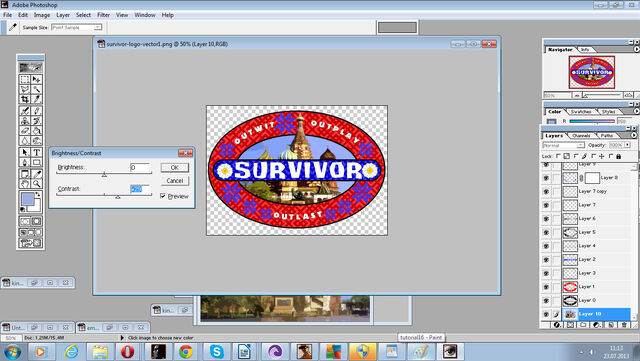Hide Layer 0 with its eye icon
Image resolution: width=640 pixels, height=361 pixels.
point(546,301)
